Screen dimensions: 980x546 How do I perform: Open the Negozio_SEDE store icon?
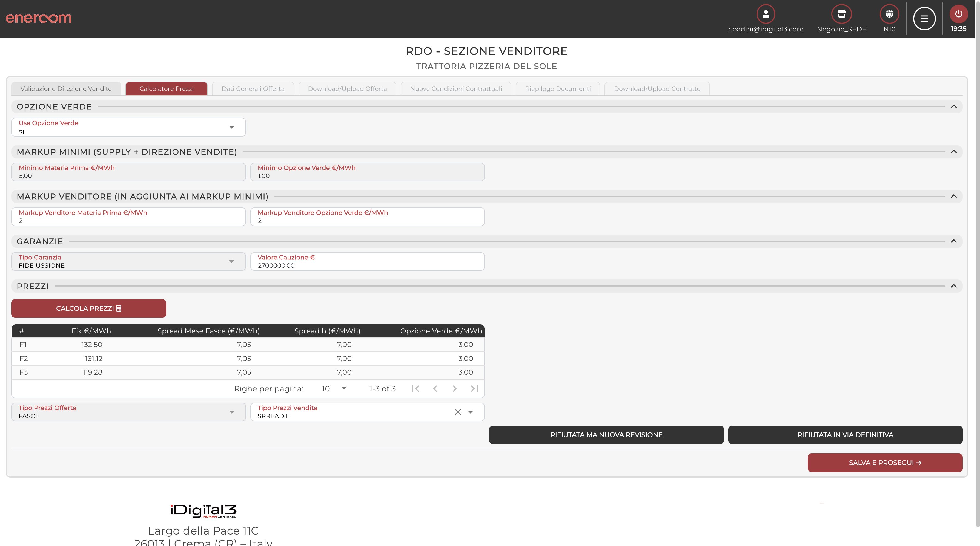coord(841,15)
